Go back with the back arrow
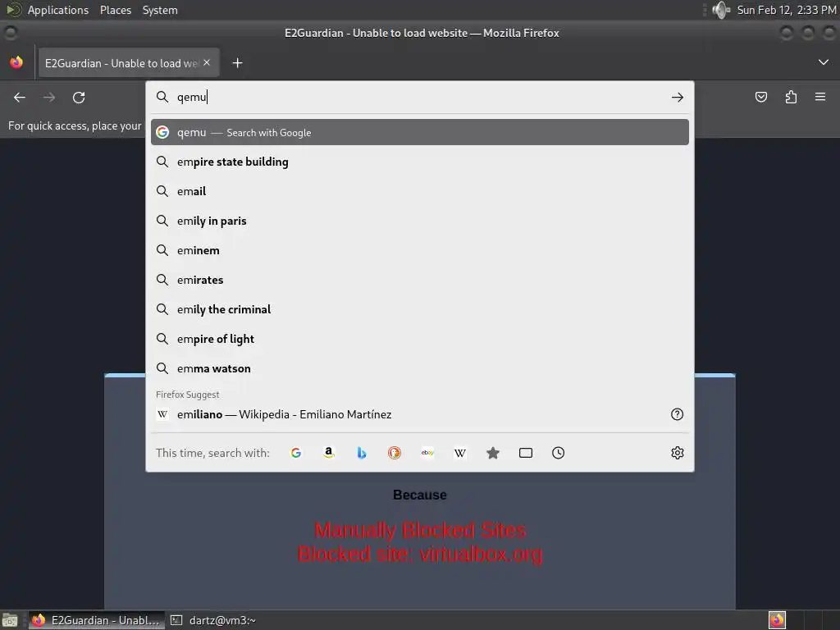This screenshot has height=630, width=840. tap(20, 98)
